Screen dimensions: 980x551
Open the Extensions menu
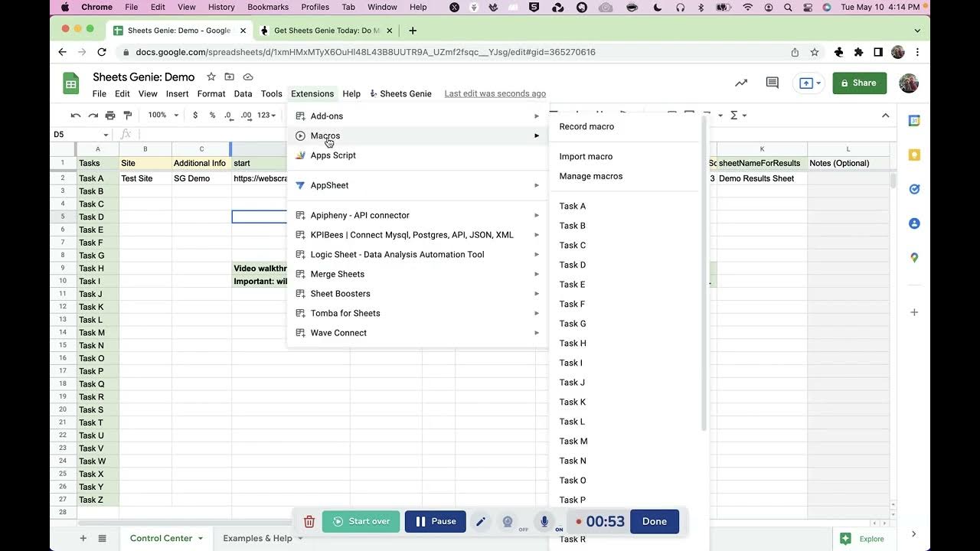coord(312,93)
